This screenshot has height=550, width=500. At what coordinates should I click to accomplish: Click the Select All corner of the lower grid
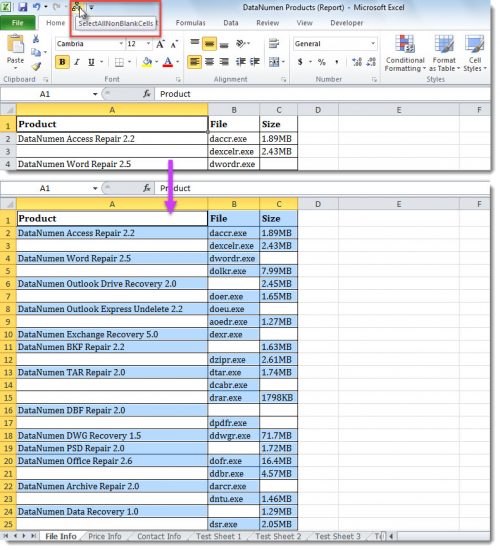(x=8, y=204)
